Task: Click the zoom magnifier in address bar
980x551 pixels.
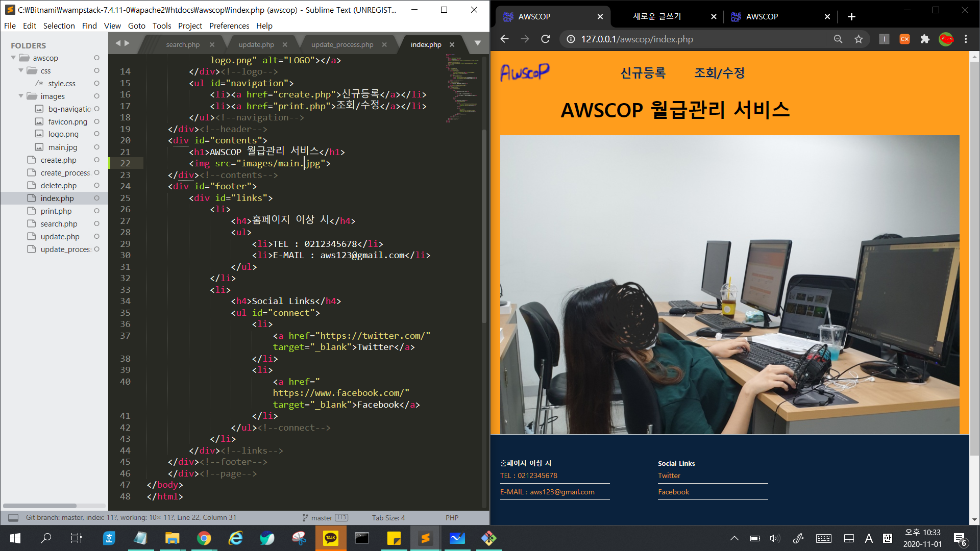Action: click(838, 39)
